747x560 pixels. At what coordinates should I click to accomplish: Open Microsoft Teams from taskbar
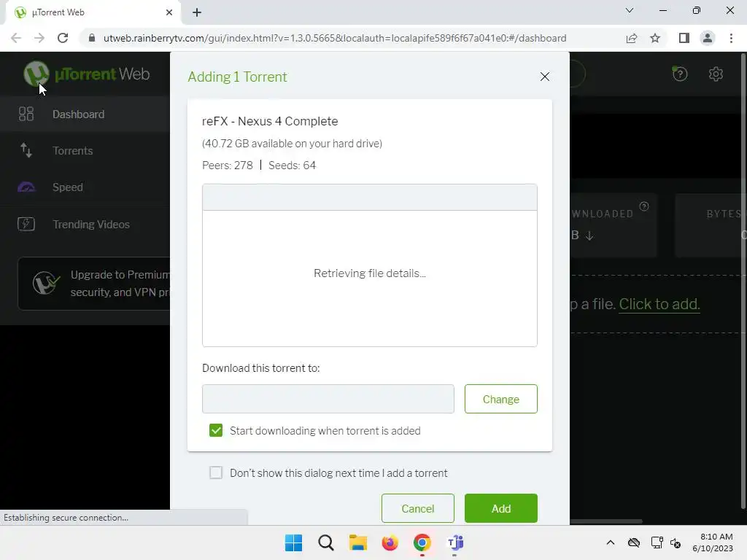454,542
